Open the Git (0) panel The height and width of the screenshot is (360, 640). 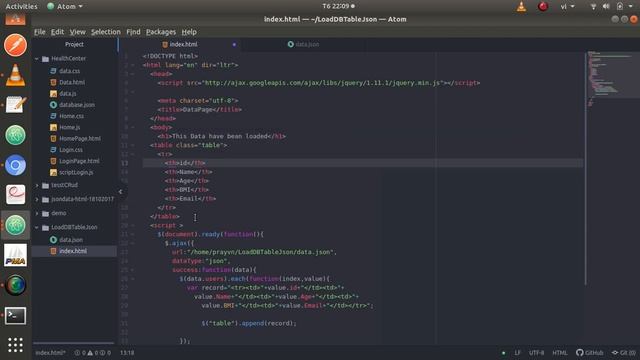[x=623, y=353]
